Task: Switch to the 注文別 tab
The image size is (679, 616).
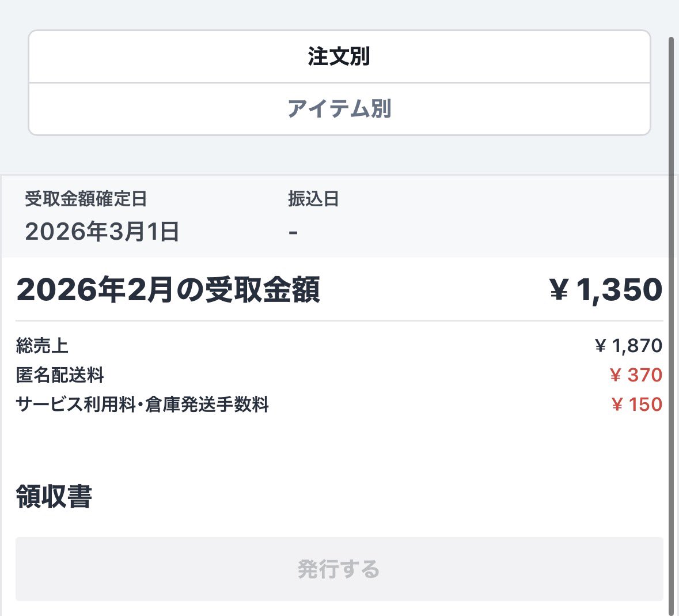Action: click(339, 56)
